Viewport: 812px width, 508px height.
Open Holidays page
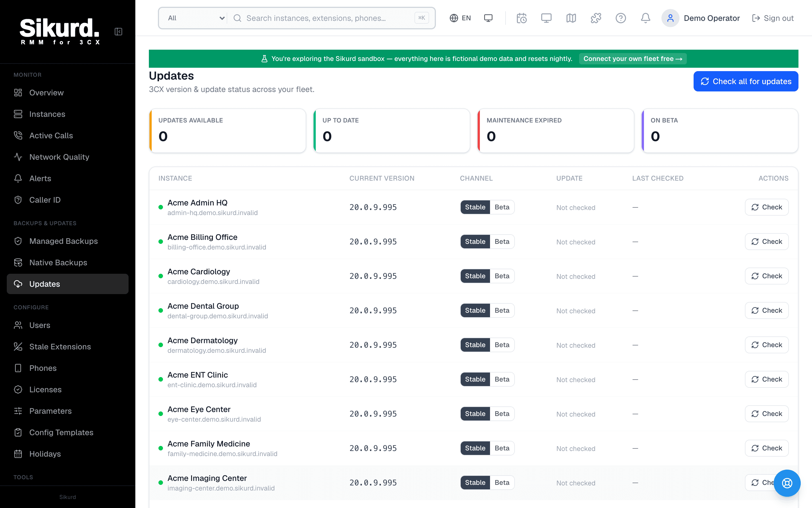67,454
